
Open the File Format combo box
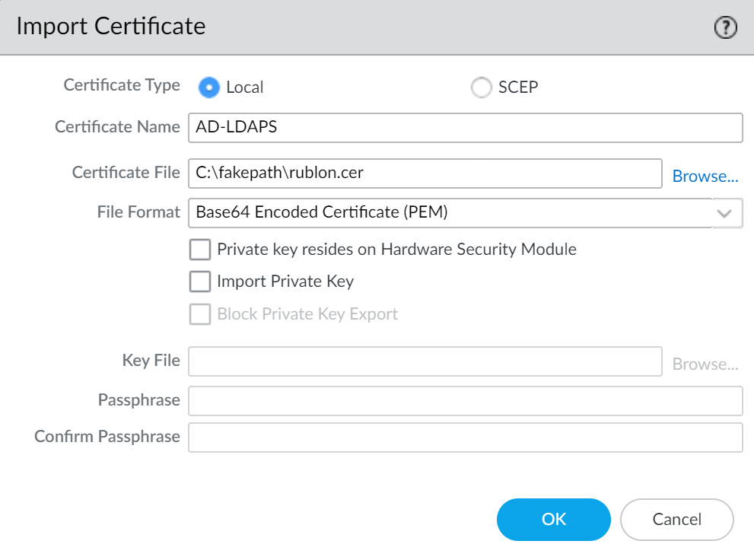[450, 213]
